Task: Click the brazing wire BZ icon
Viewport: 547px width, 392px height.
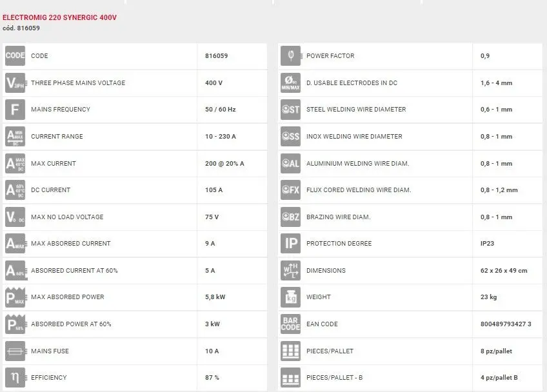Action: click(x=290, y=217)
